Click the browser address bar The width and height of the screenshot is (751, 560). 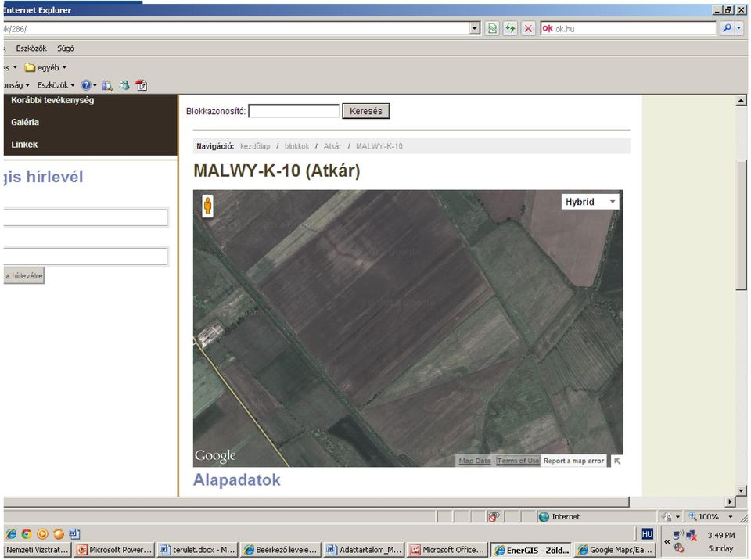236,28
